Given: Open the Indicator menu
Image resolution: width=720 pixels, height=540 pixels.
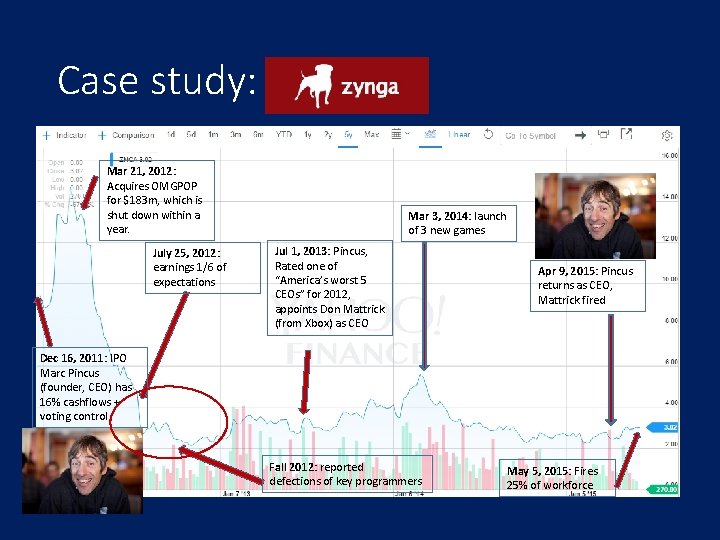Looking at the screenshot, I should point(71,135).
